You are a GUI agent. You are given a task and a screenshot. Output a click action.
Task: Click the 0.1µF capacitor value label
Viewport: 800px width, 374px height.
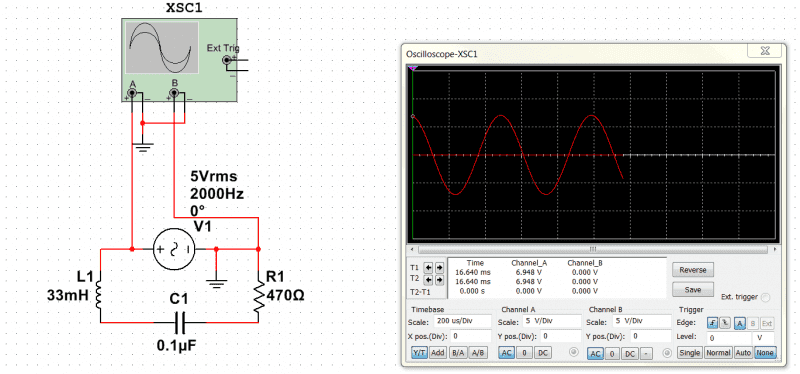[177, 345]
